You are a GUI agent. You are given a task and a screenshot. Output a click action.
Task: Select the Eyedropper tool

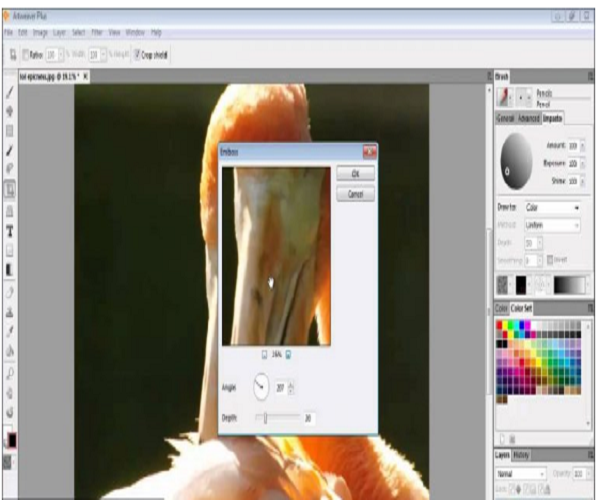[x=10, y=331]
